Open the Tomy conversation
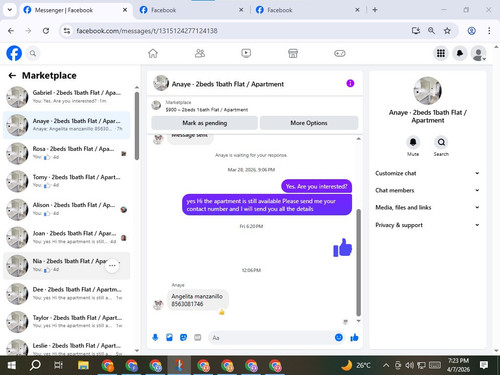The image size is (500, 375). tap(67, 181)
